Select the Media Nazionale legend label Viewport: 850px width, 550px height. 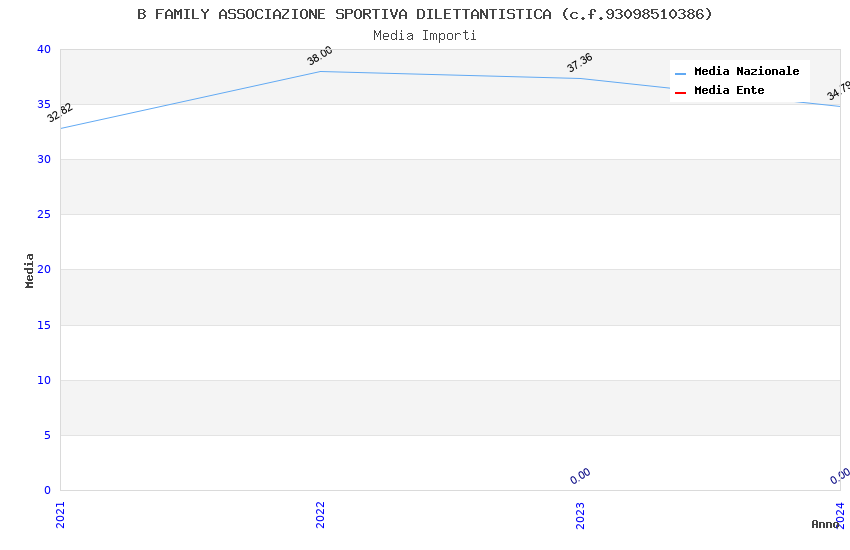[x=746, y=72]
